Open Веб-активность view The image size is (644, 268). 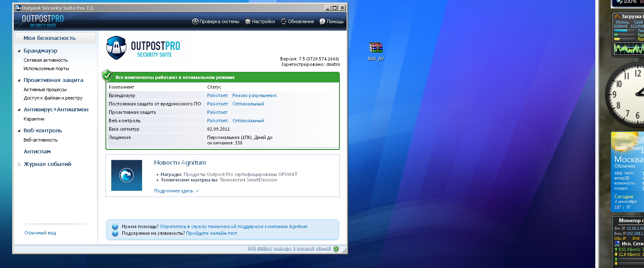point(40,140)
